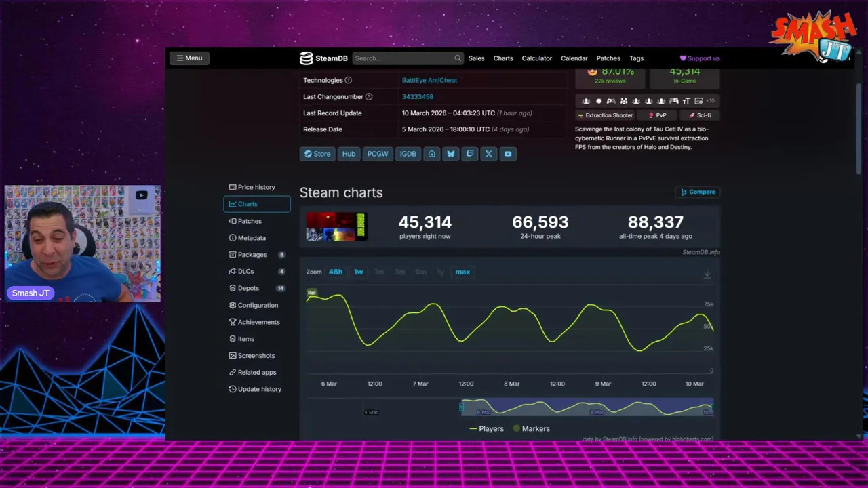Click the chart navigator selected range
The image size is (868, 488).
pos(587,407)
